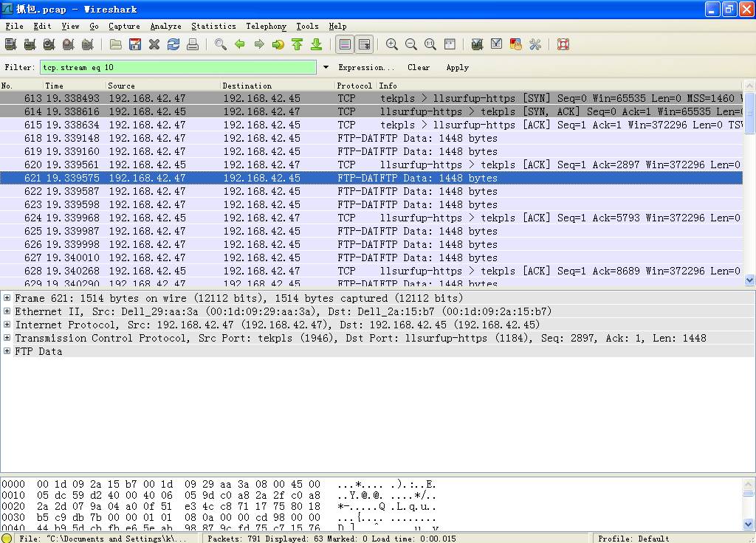This screenshot has height=543, width=756.
Task: Click the Filter: label button
Action: 20,67
